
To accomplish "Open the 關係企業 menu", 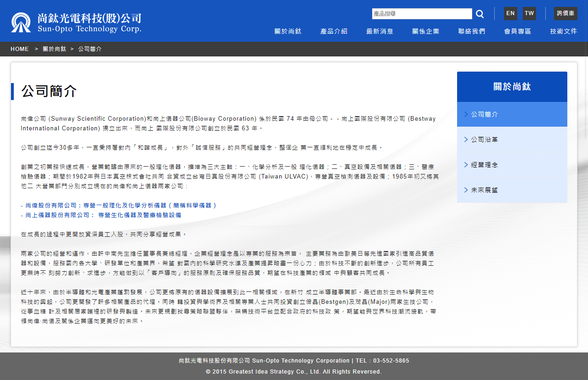I will point(426,31).
